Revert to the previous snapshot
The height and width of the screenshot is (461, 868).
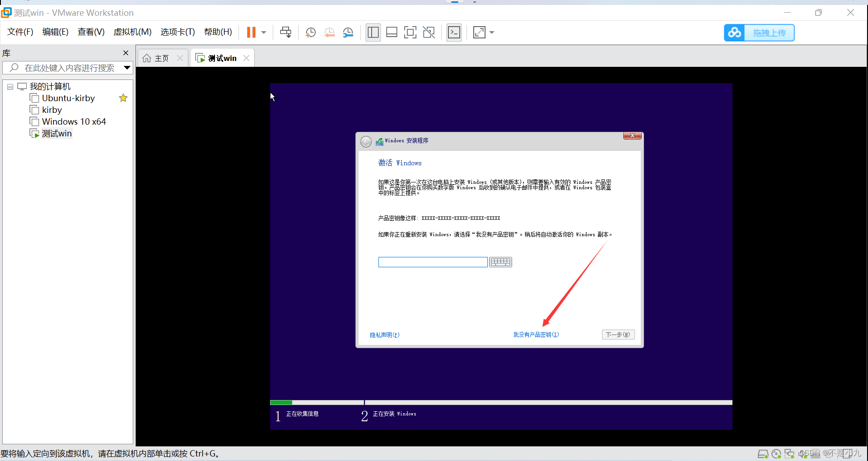[x=329, y=32]
